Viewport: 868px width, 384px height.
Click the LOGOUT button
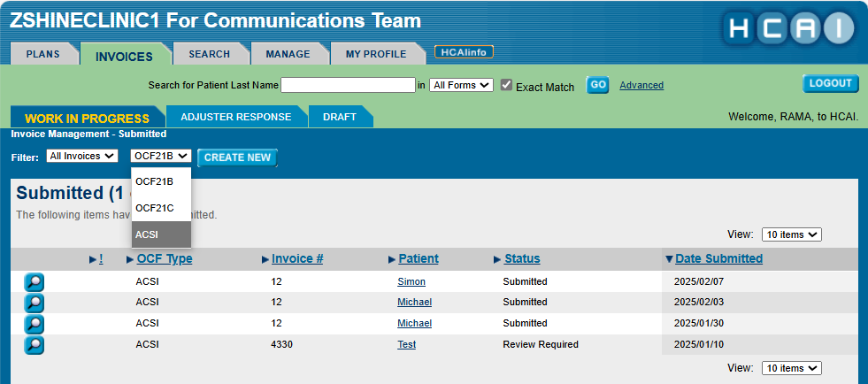(x=830, y=83)
